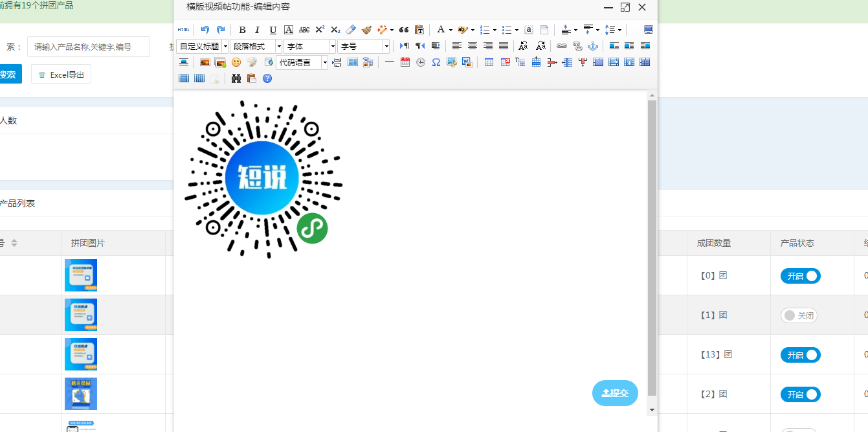Open the 【13】团 link
Image resolution: width=868 pixels, height=432 pixels.
tap(717, 354)
